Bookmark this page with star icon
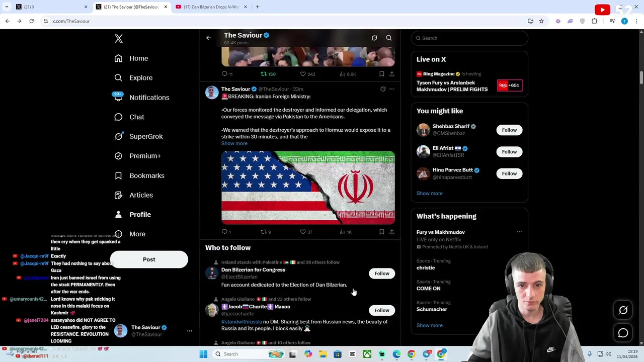The image size is (644, 362). (541, 21)
